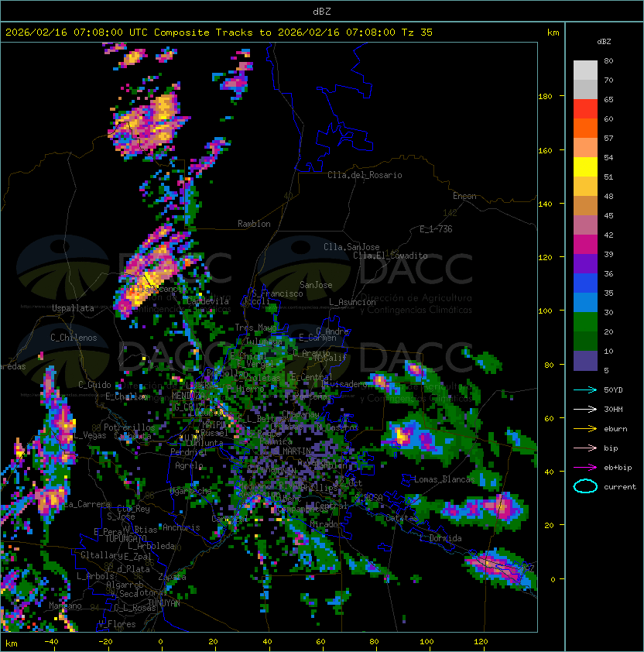Click the 'C_Chilenos' map label

point(74,338)
